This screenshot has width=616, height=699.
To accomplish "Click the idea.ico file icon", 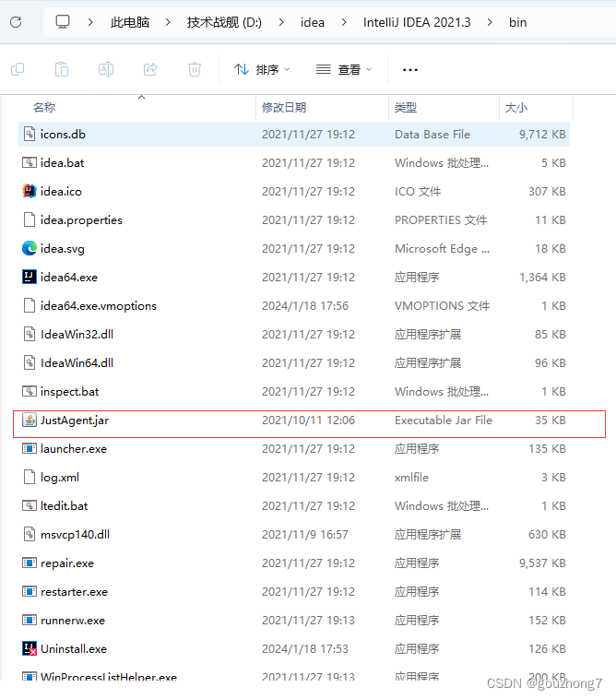I will [x=30, y=191].
